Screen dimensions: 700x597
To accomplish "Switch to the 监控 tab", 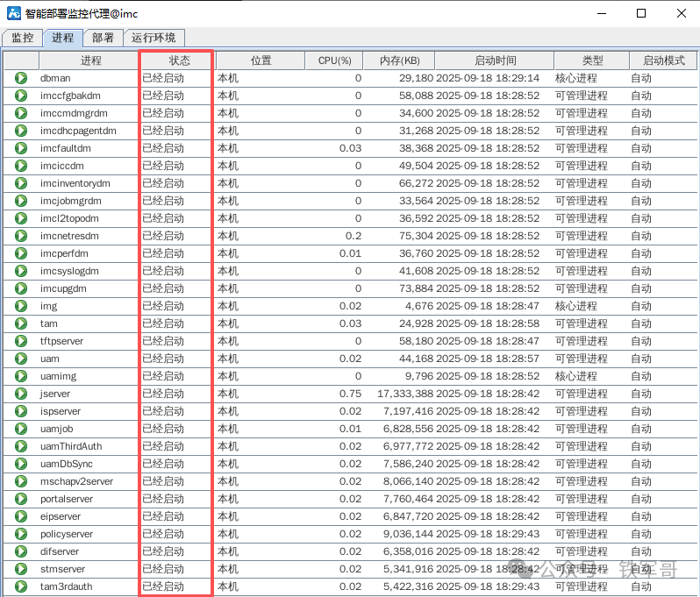I will (x=22, y=38).
